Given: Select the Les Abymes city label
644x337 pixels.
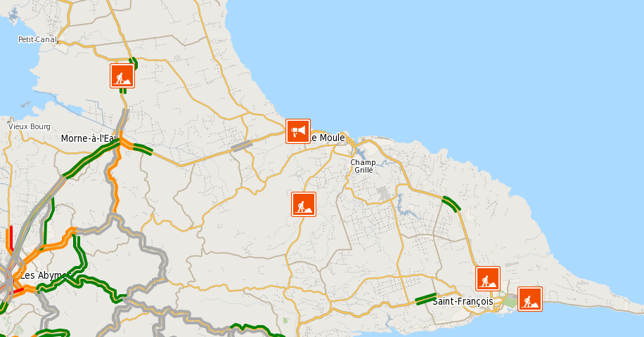Looking at the screenshot, I should pos(44,275).
